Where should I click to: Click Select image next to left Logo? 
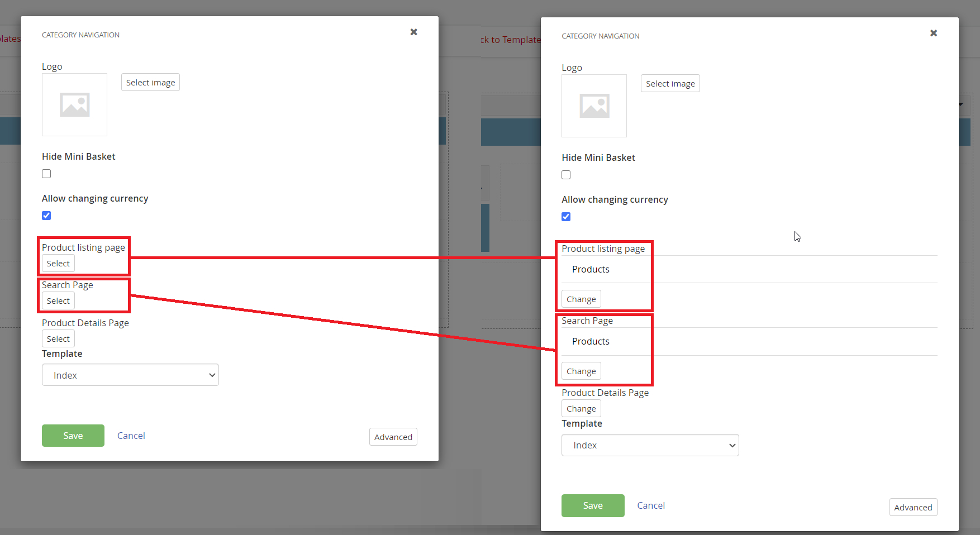[150, 82]
